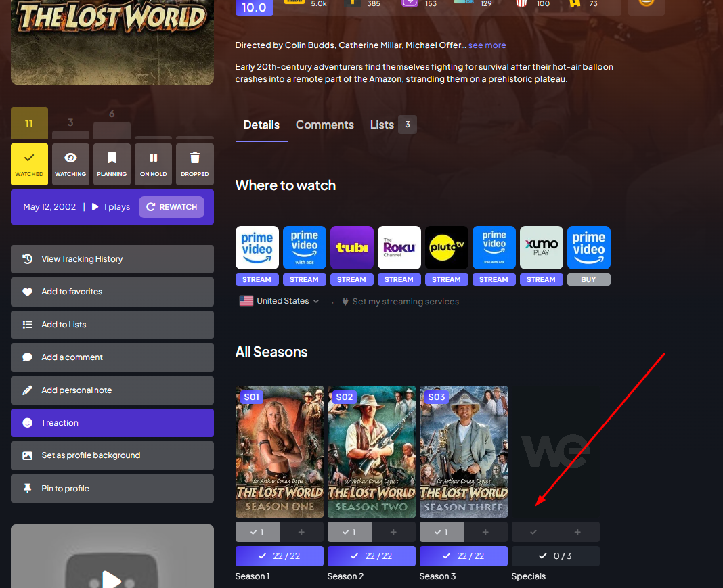Open Add to Lists
The height and width of the screenshot is (588, 723).
pos(112,324)
